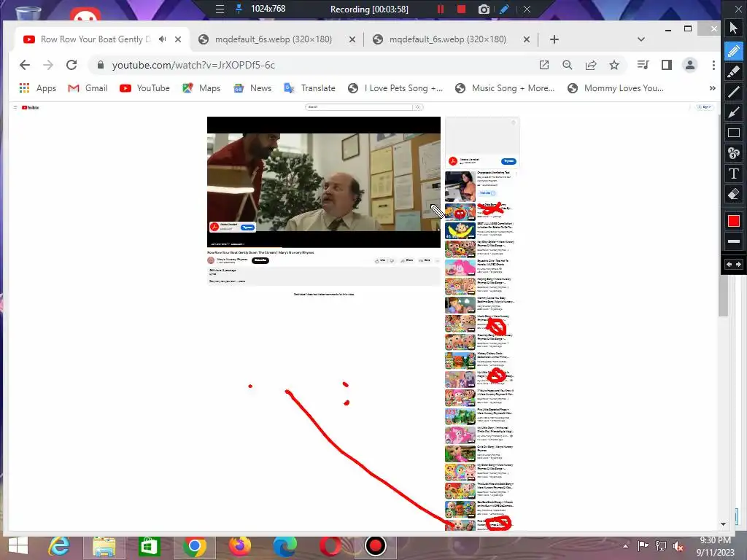Open File Explorer from taskbar
This screenshot has width=747, height=560.
[104, 546]
